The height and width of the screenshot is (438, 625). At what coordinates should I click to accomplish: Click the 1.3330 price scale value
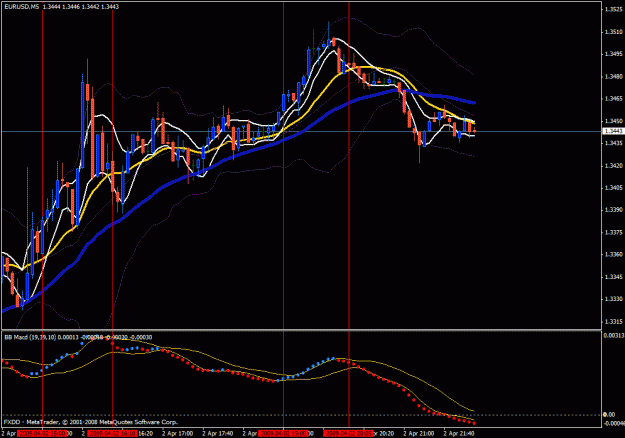pyautogui.click(x=614, y=299)
